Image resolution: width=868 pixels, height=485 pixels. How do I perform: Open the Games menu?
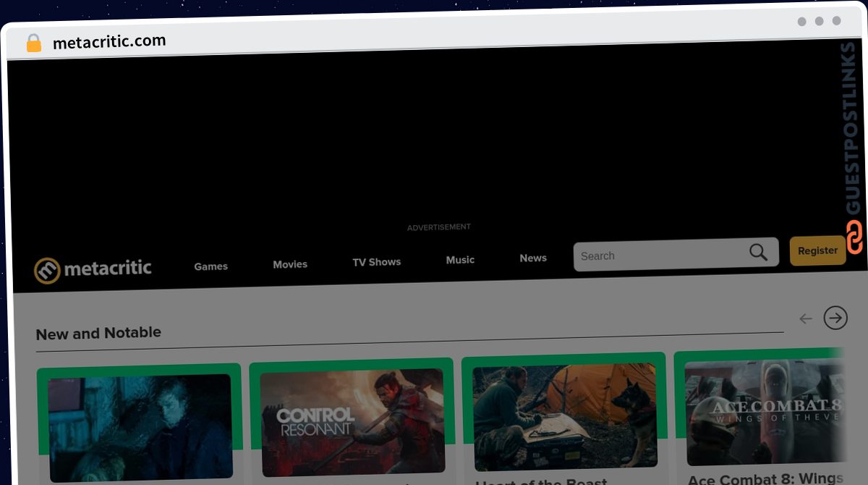tap(210, 266)
